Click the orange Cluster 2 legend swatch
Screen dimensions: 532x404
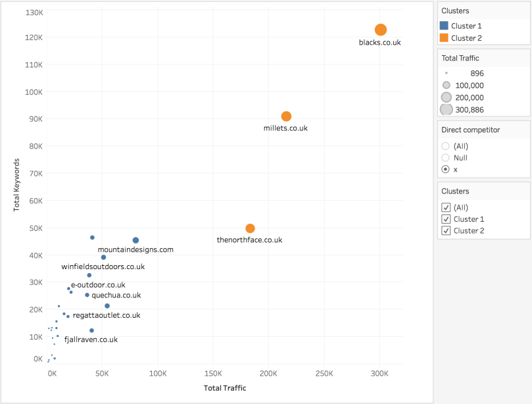pos(444,38)
